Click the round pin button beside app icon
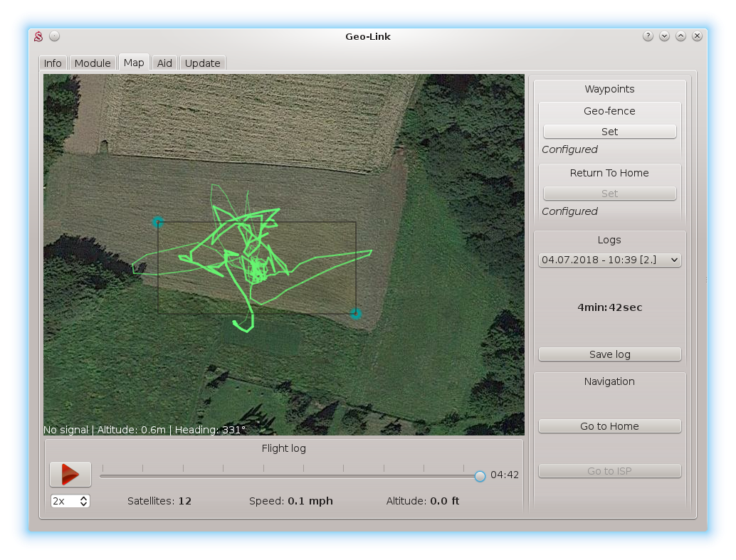The width and height of the screenshot is (736, 560). (x=55, y=36)
